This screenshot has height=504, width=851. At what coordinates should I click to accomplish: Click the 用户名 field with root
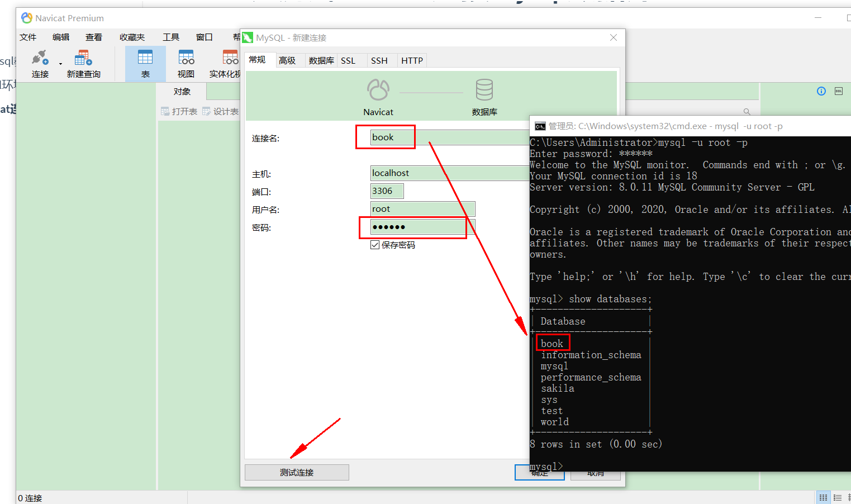(422, 209)
